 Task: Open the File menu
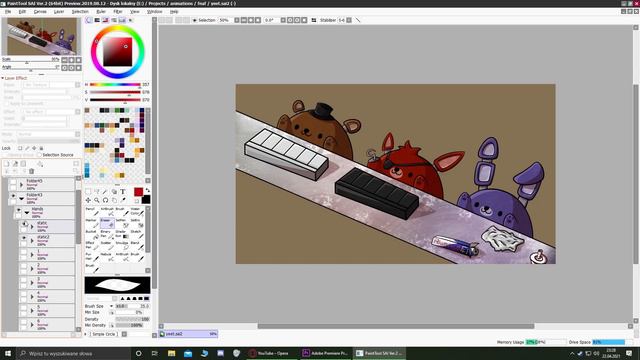8,11
